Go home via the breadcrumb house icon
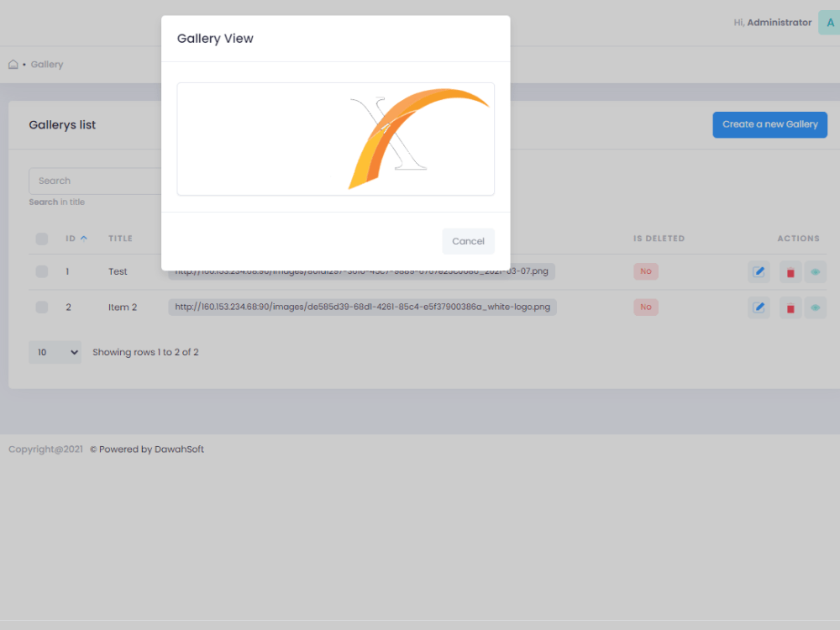The image size is (840, 630). click(13, 63)
